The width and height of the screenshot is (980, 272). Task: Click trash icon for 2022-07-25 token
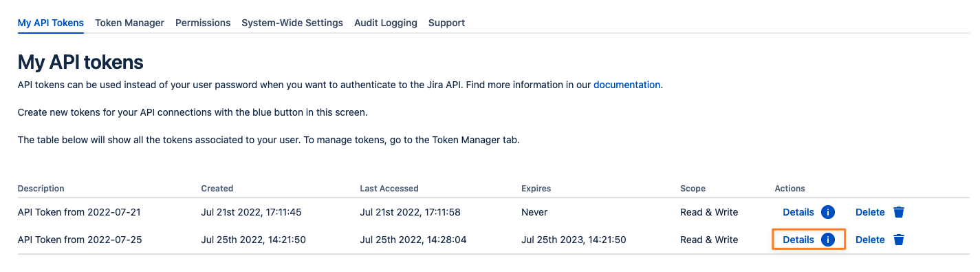(899, 240)
